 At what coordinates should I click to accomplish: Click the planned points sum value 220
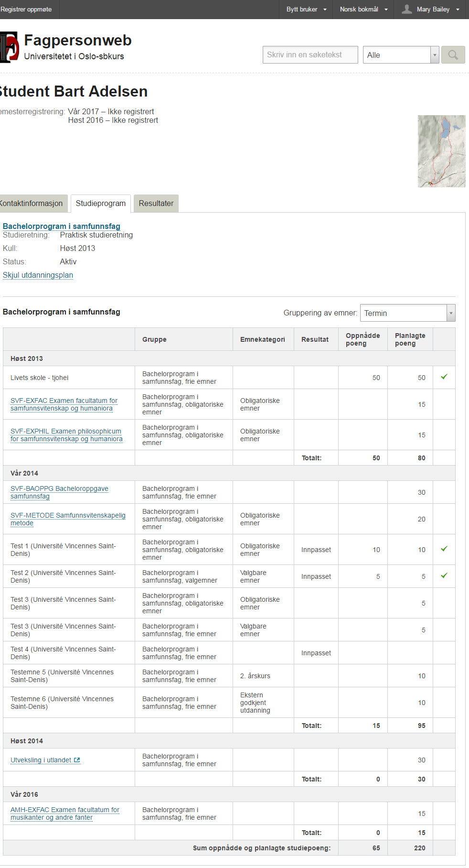tap(420, 848)
